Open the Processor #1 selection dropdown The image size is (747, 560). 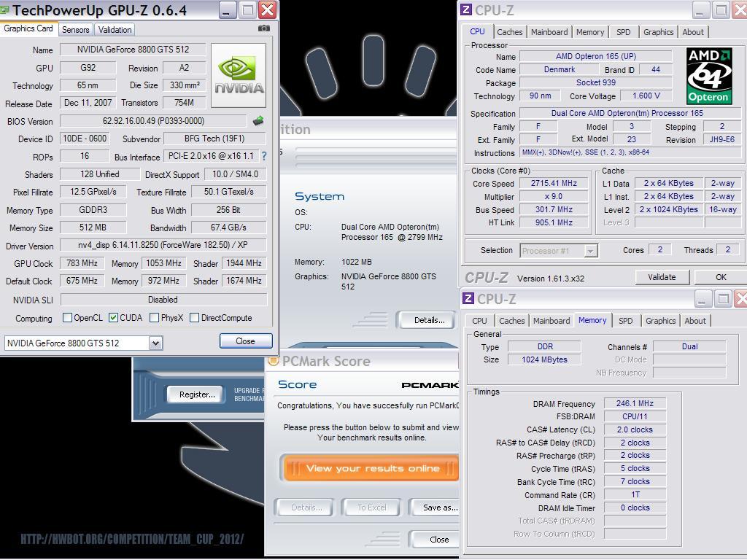point(590,251)
